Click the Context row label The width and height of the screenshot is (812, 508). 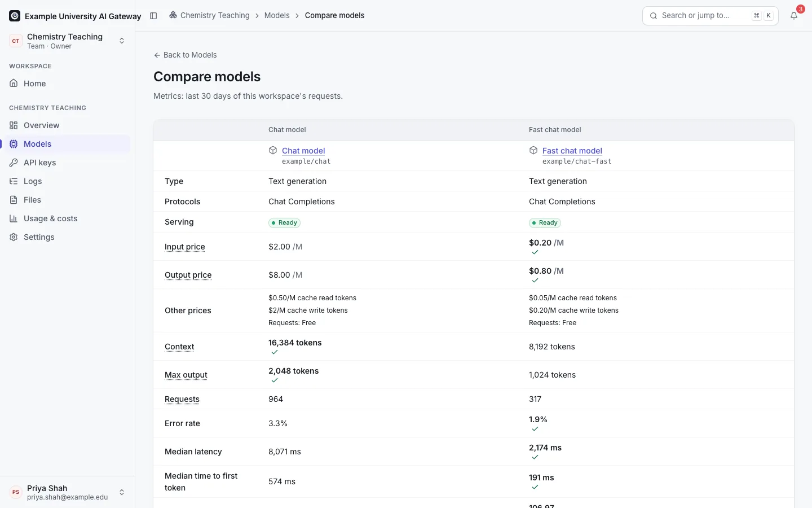[179, 347]
